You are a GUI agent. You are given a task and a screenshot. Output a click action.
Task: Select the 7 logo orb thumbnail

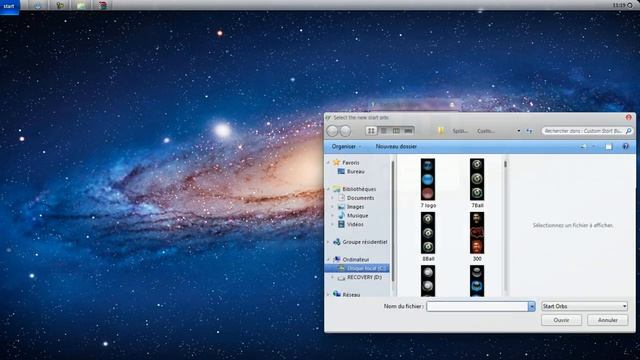click(x=428, y=179)
